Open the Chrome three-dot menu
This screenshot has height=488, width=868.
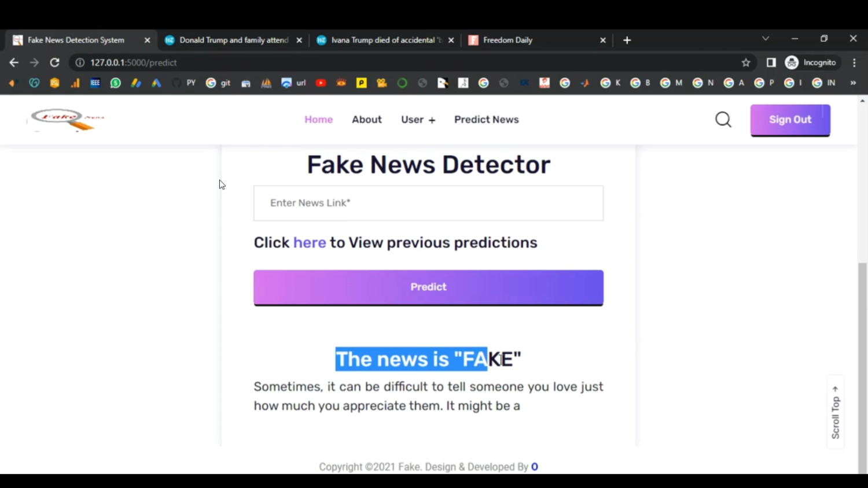854,62
